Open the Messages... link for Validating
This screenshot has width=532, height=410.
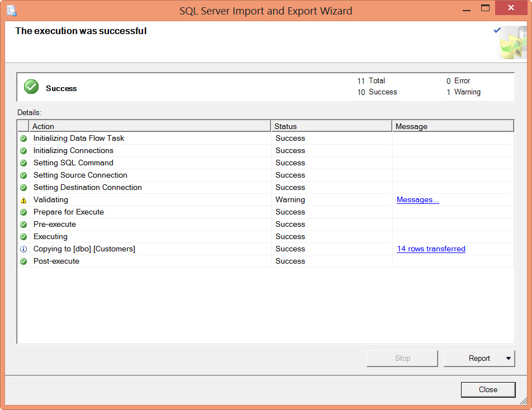417,200
